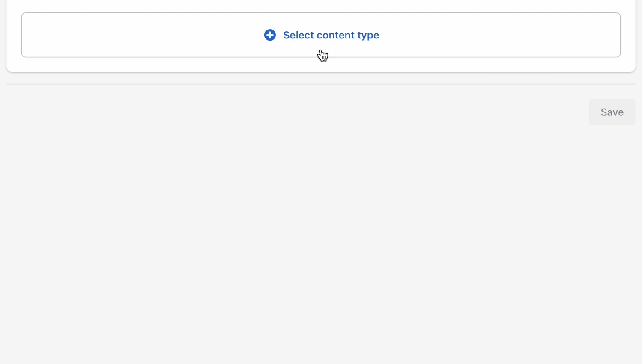Image resolution: width=642 pixels, height=364 pixels.
Task: Save the current changes
Action: (x=612, y=112)
